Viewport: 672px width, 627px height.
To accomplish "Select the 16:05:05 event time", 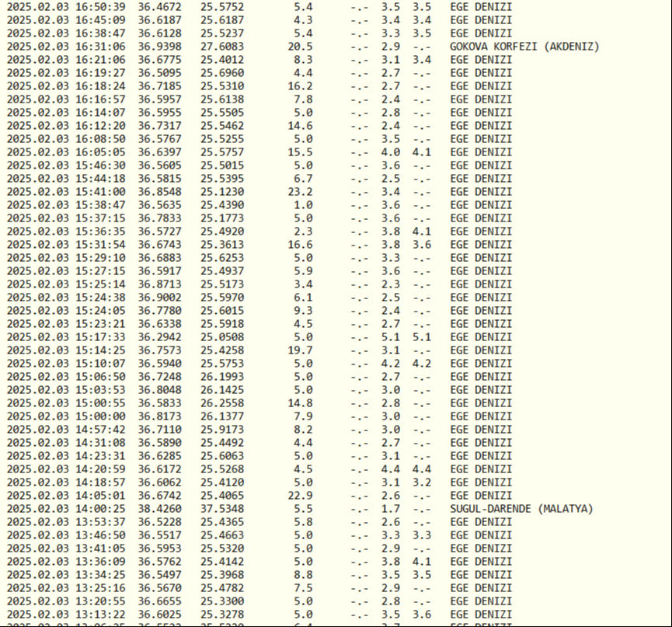I will [x=101, y=152].
